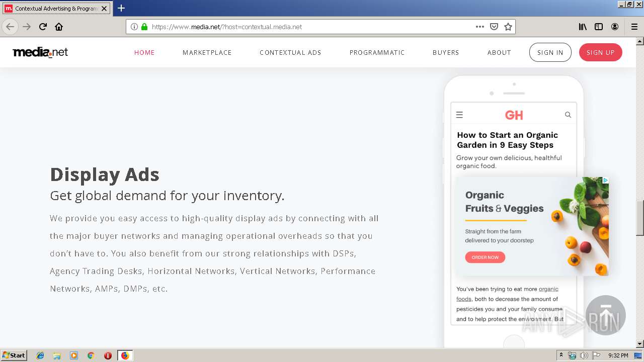Click the AdChoices icon on ad
The width and height of the screenshot is (644, 362).
click(605, 180)
